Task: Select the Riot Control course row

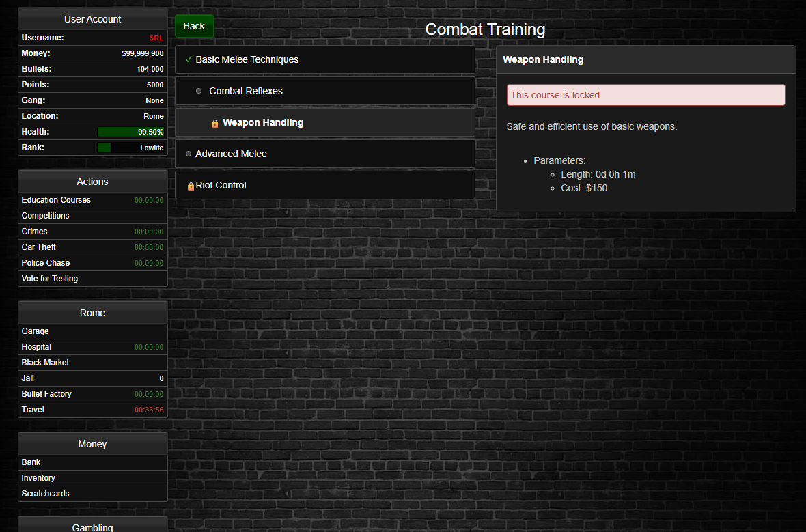Action: coord(324,186)
